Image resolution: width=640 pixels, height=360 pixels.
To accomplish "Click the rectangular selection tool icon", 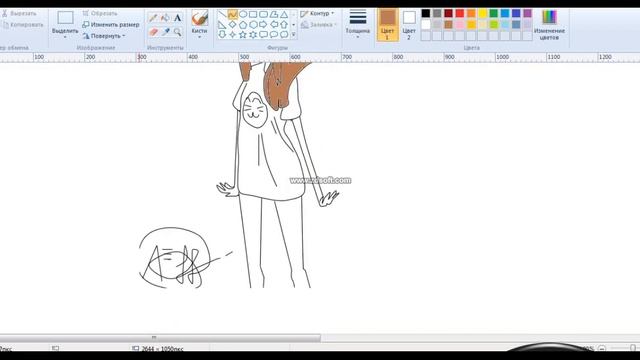I will click(x=65, y=18).
